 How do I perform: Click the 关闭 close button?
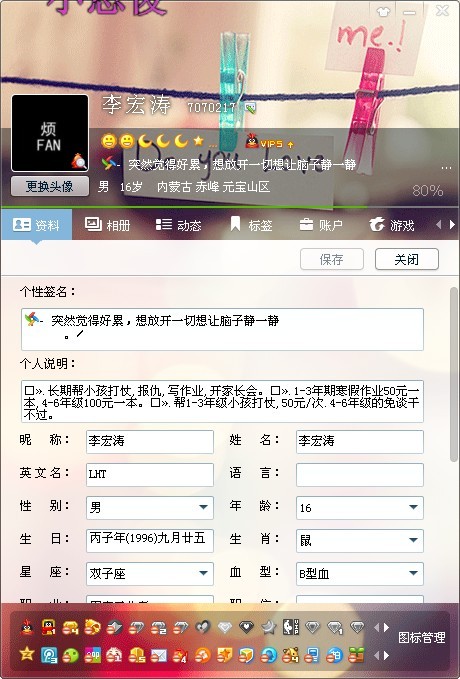click(407, 259)
